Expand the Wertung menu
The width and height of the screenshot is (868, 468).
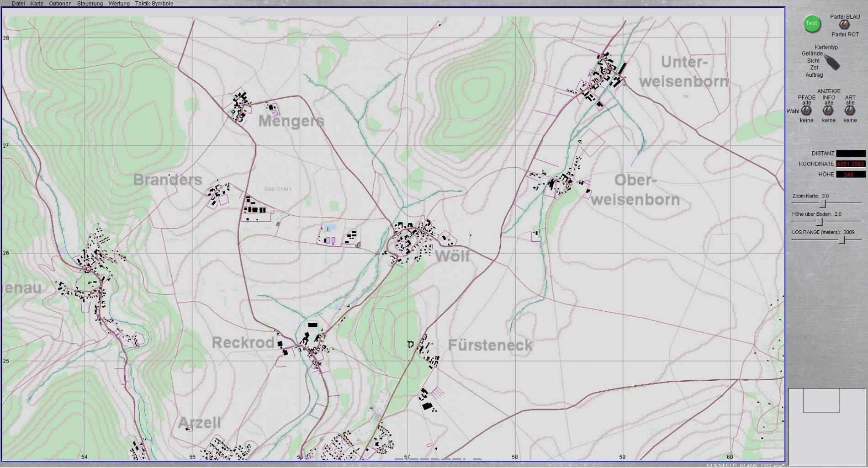(x=119, y=4)
